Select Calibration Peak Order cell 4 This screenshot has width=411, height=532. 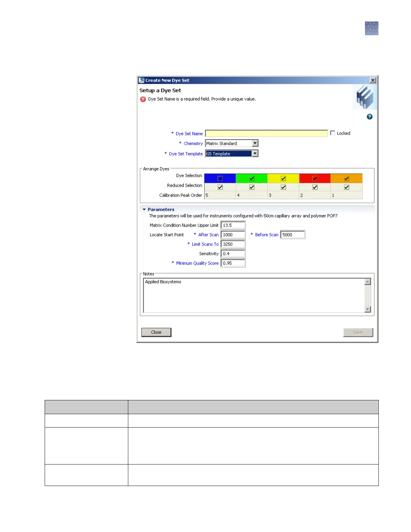252,195
